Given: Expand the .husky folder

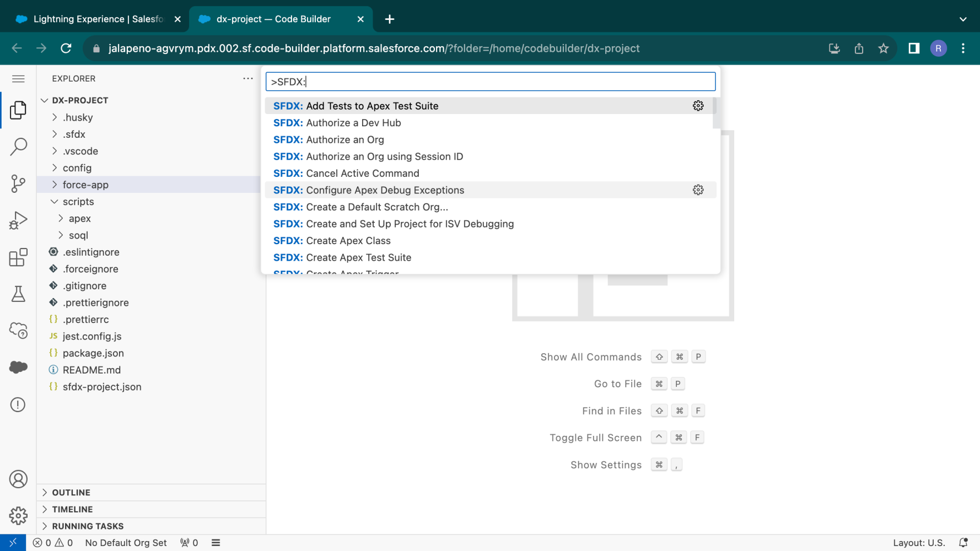Looking at the screenshot, I should tap(54, 117).
